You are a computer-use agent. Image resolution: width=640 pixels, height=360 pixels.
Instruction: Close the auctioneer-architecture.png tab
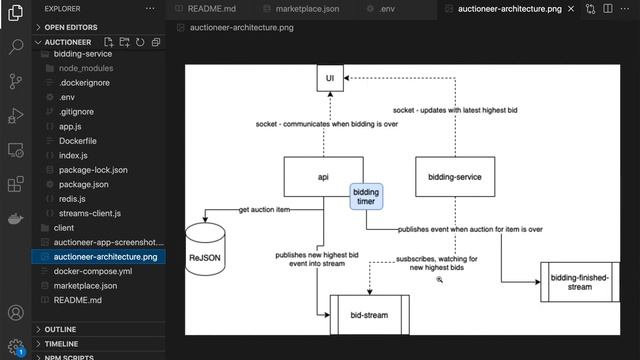[571, 9]
